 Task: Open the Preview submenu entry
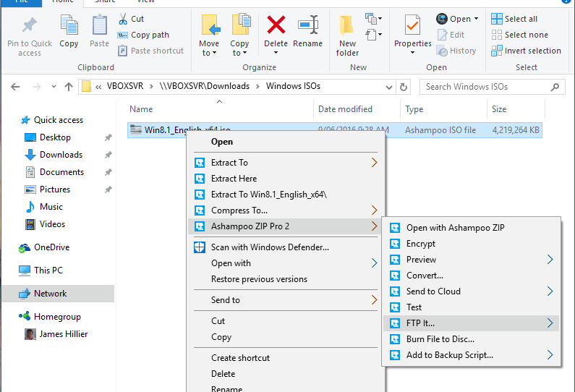click(x=472, y=260)
